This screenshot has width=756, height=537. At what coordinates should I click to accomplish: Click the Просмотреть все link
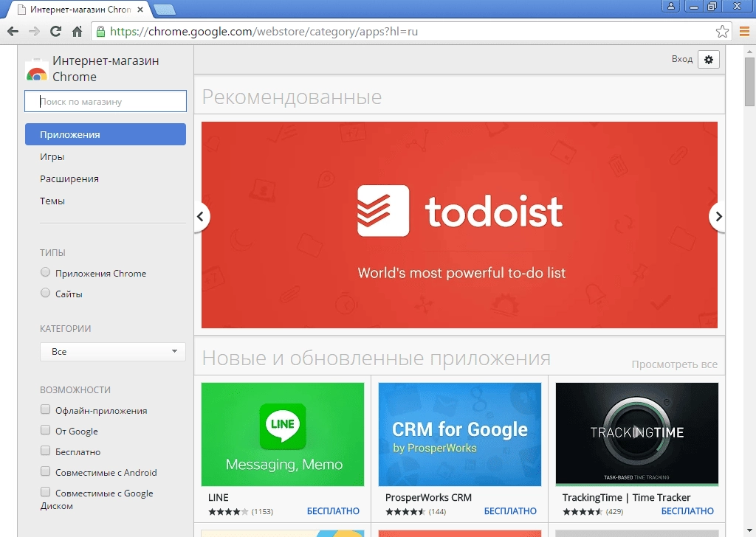(675, 364)
